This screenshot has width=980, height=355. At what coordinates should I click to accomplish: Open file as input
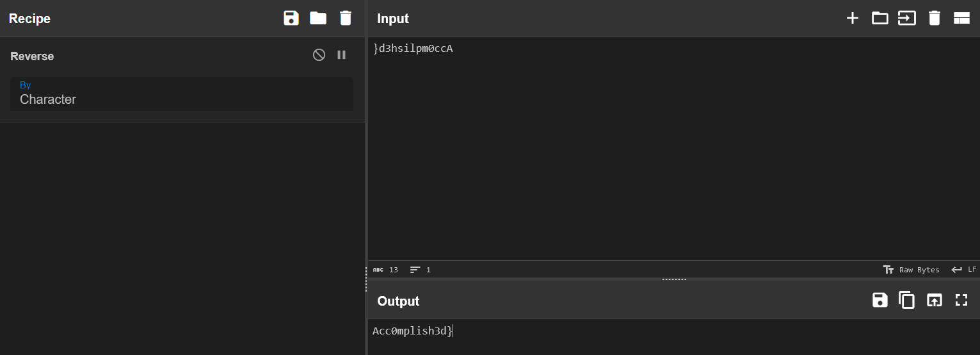[907, 18]
